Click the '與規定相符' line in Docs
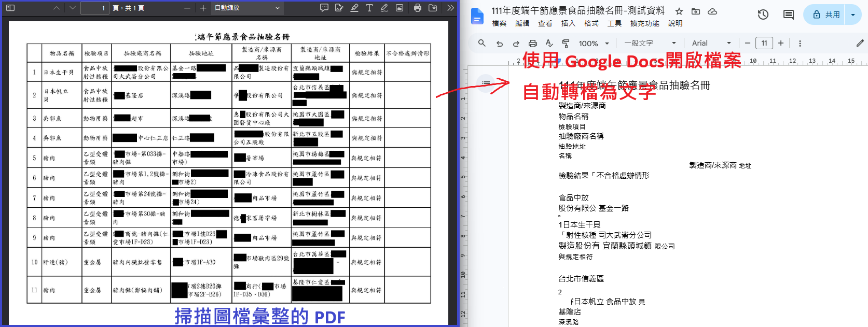 [x=575, y=257]
